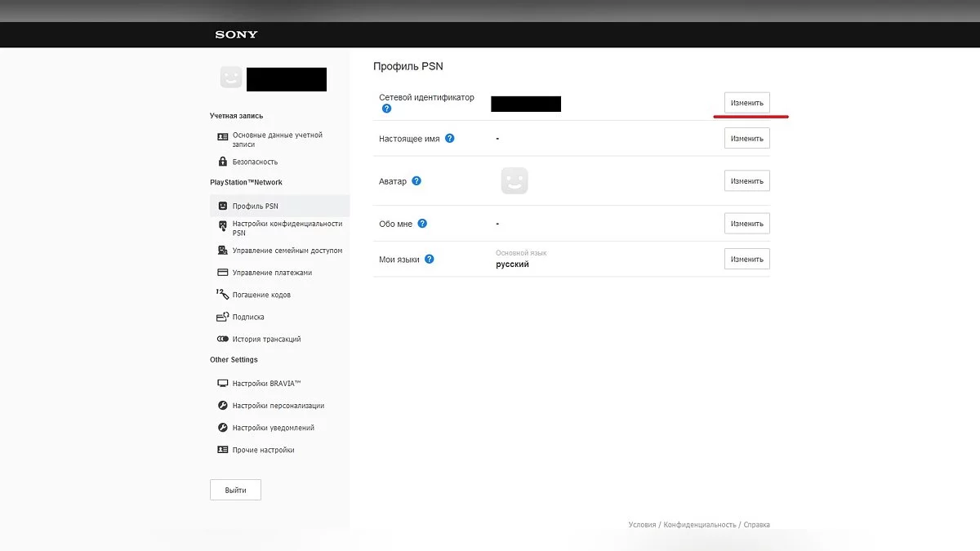The image size is (980, 551).
Task: Click the credit card icon for payments
Action: 222,273
